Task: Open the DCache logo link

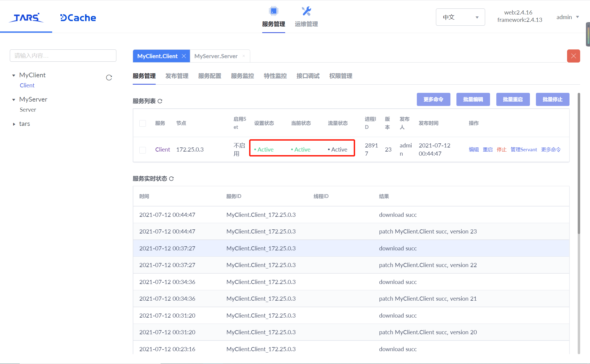Action: (78, 18)
